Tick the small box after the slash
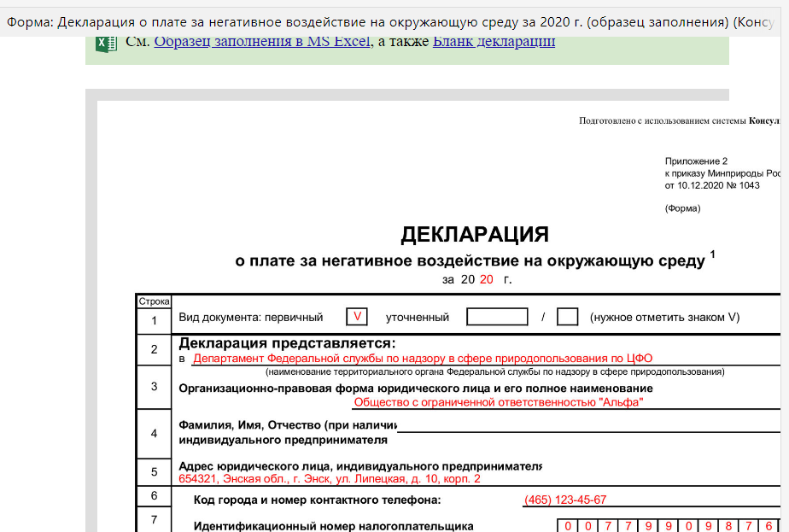 (567, 317)
